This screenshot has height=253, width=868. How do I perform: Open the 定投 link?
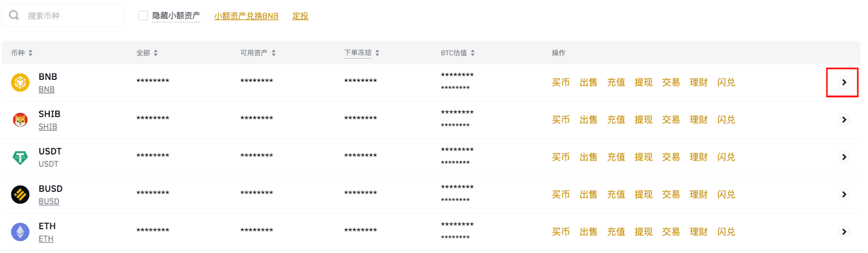click(x=300, y=16)
